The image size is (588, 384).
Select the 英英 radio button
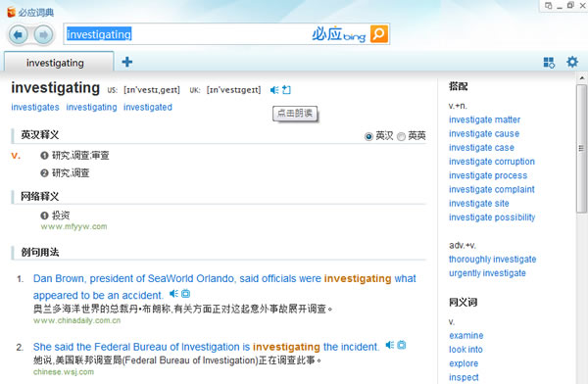[401, 136]
